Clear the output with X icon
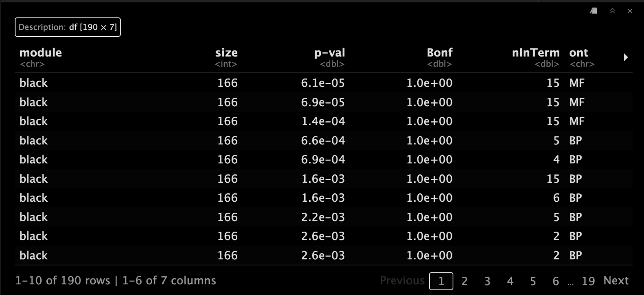This screenshot has height=295, width=644. [x=630, y=11]
